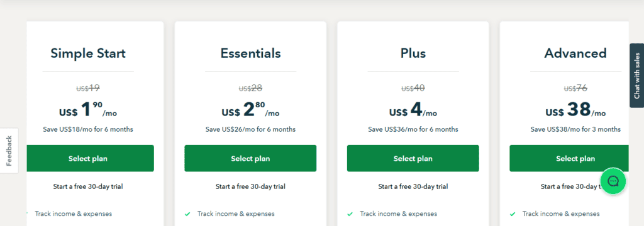Click the Advanced plan heading
Image resolution: width=644 pixels, height=226 pixels.
575,53
